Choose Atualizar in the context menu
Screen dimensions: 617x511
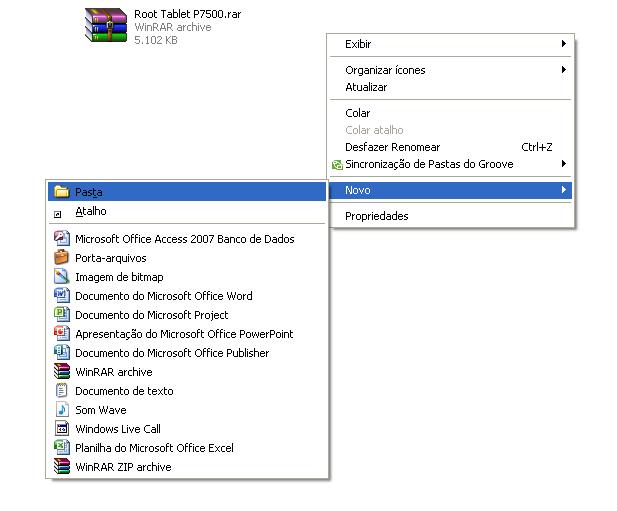click(x=450, y=87)
